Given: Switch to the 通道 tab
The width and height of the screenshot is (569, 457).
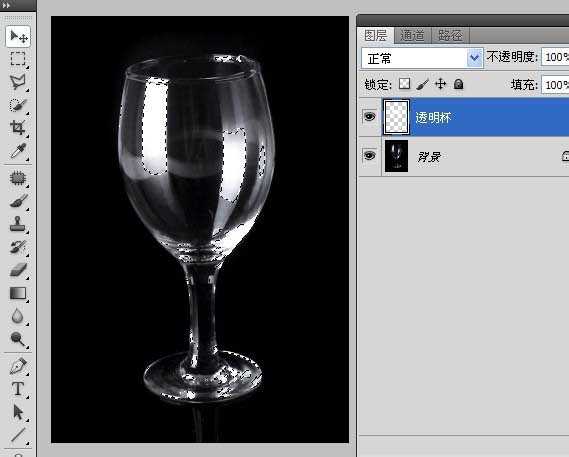Looking at the screenshot, I should (x=413, y=36).
